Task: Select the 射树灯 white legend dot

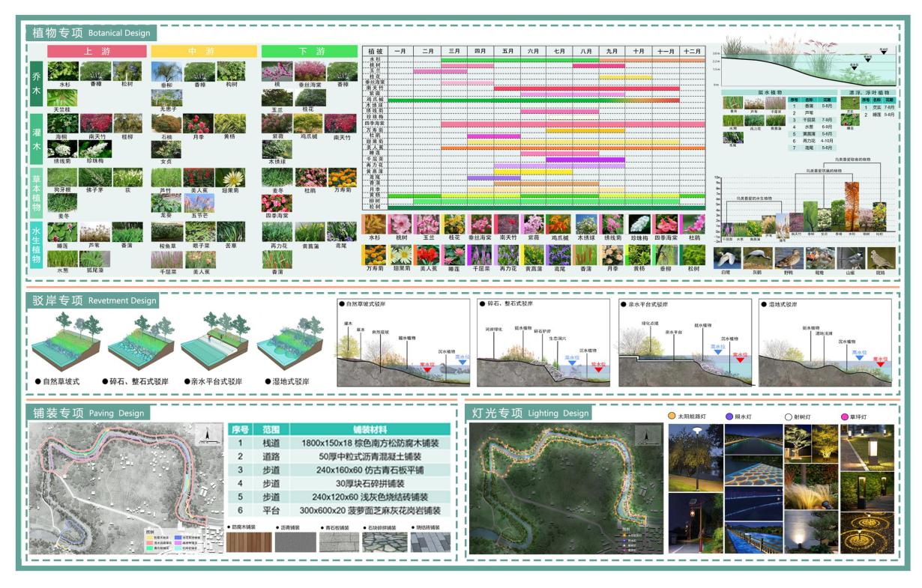Action: [x=788, y=416]
